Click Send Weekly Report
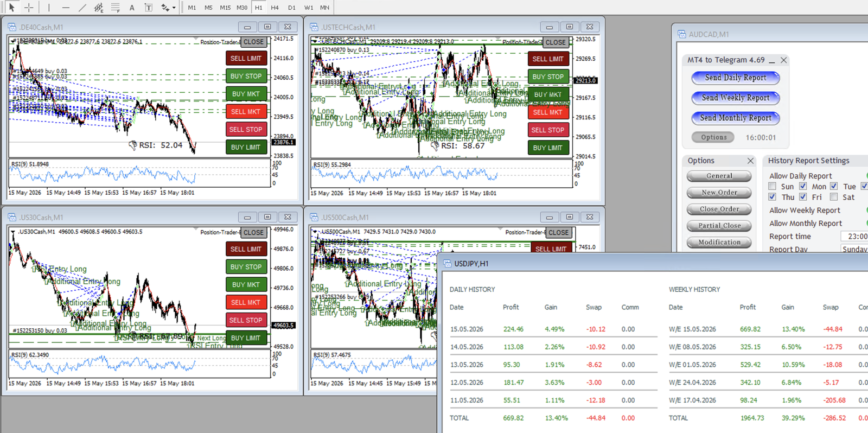868x433 pixels. [x=736, y=98]
